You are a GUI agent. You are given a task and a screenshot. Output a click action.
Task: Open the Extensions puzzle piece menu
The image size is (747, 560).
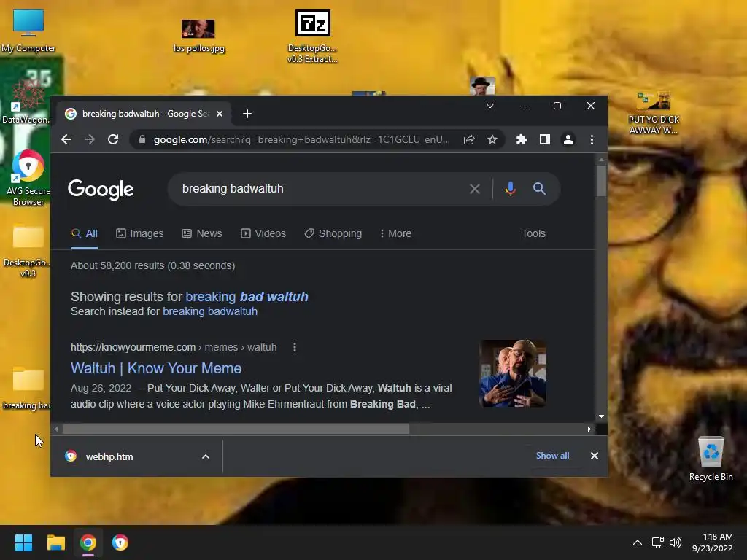coord(521,139)
